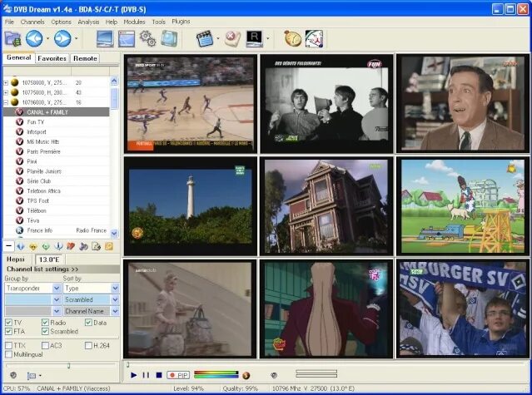Click the clapperboard icon
Screen dimensions: 532x395
tap(205, 38)
